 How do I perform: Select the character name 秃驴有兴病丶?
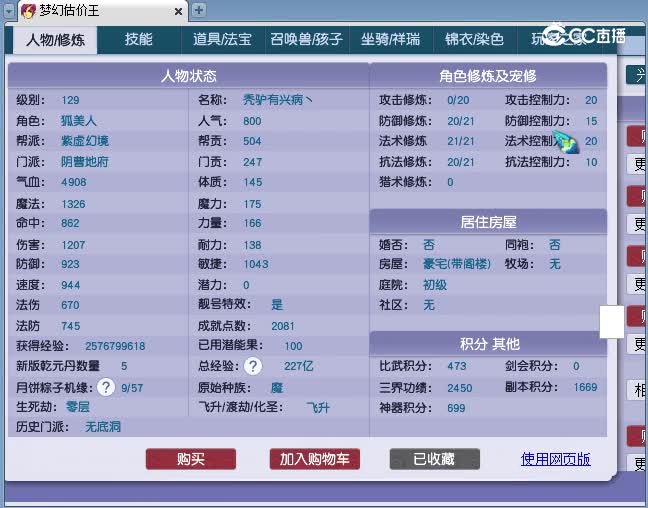pyautogui.click(x=278, y=100)
